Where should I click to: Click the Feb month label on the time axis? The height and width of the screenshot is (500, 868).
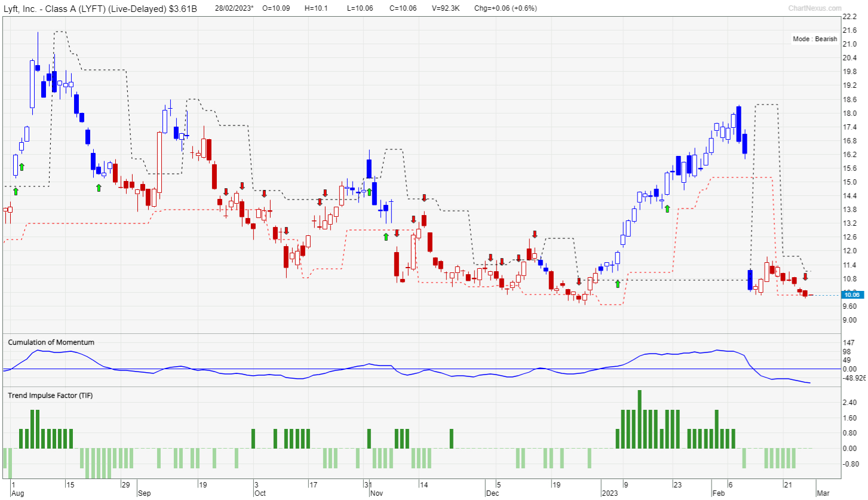tap(719, 495)
